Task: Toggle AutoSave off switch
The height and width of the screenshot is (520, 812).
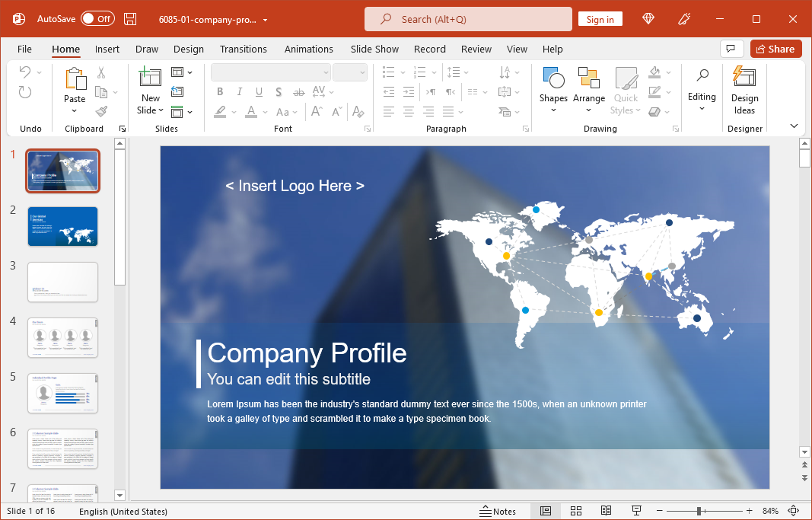Action: (x=97, y=17)
